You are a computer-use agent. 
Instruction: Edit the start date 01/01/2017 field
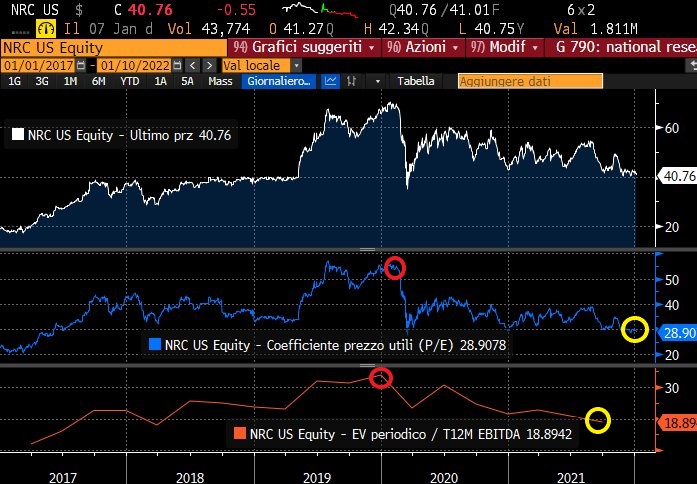click(x=38, y=66)
